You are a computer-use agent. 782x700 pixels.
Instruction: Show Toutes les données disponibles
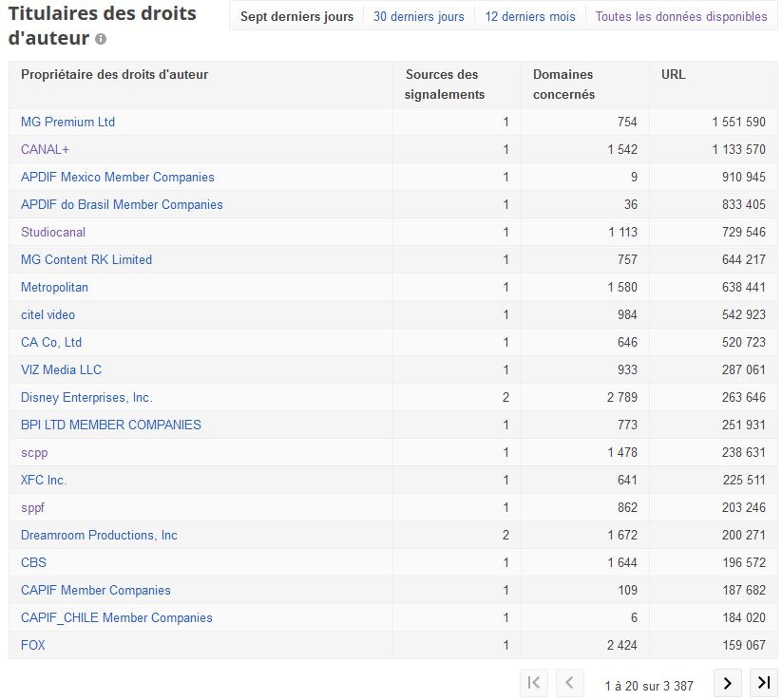point(681,16)
